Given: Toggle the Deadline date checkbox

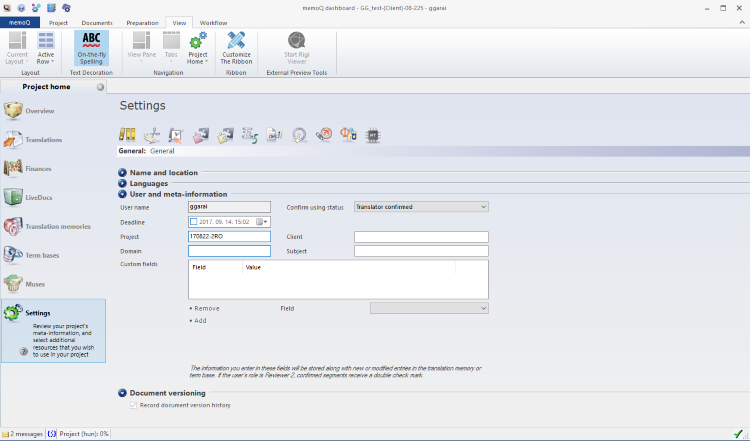Looking at the screenshot, I should (x=194, y=221).
